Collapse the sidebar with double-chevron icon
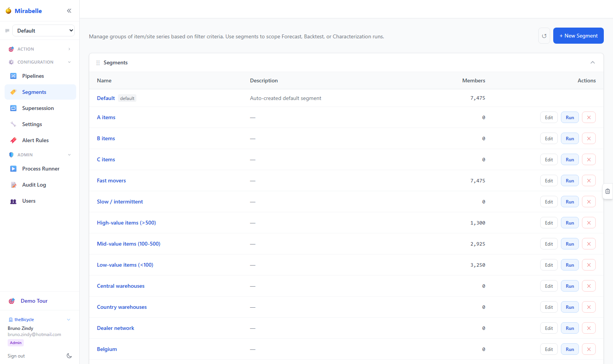 (x=69, y=11)
